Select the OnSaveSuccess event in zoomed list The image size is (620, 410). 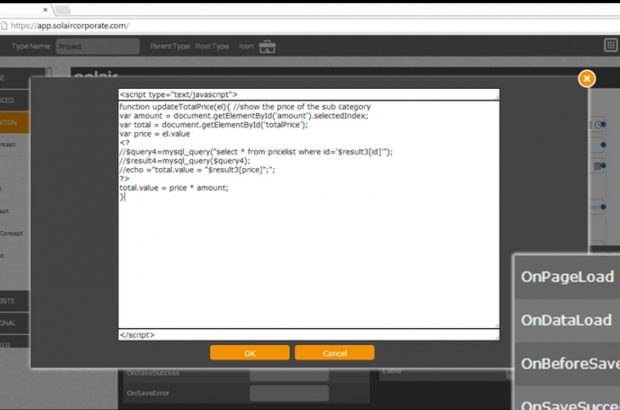tap(568, 401)
